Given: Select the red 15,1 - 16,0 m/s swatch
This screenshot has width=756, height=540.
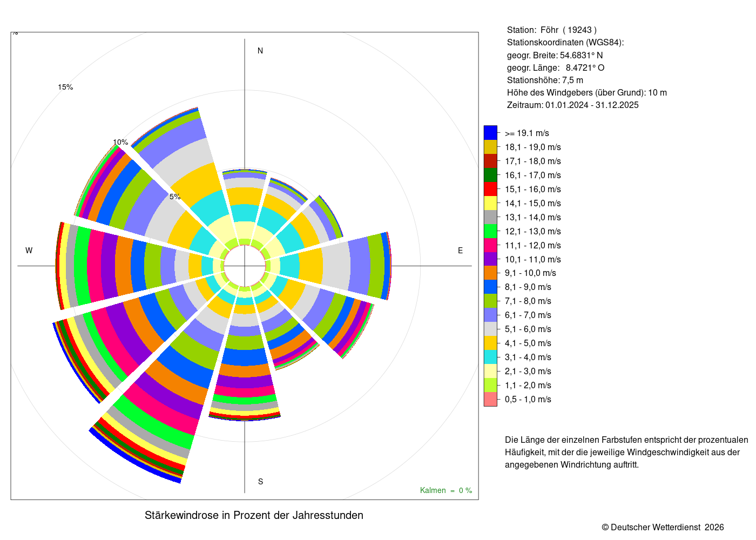Looking at the screenshot, I should 490,189.
